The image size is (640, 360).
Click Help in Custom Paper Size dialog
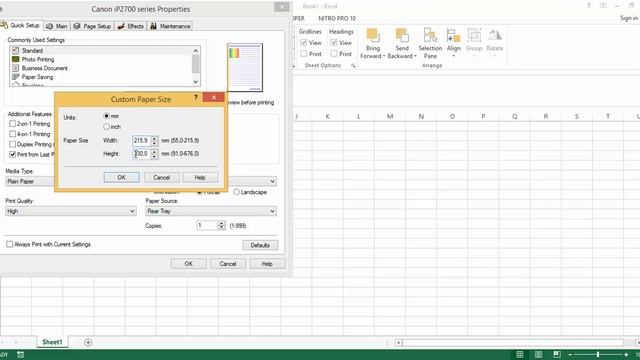point(200,178)
